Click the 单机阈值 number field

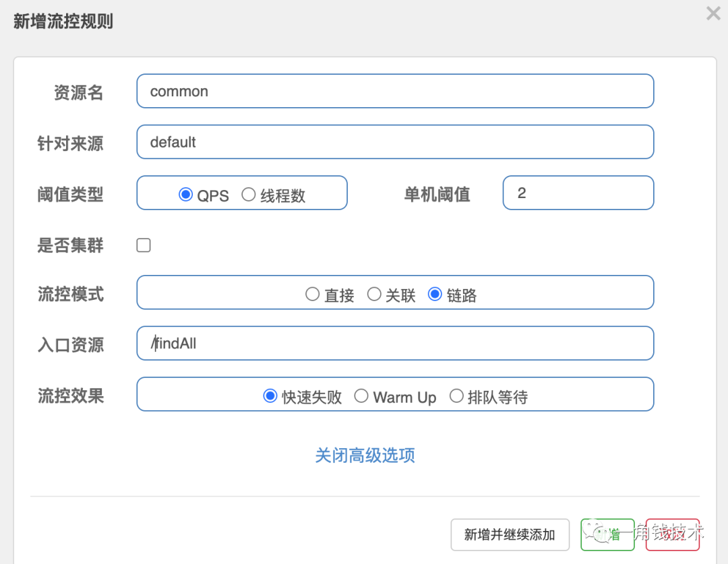[578, 193]
